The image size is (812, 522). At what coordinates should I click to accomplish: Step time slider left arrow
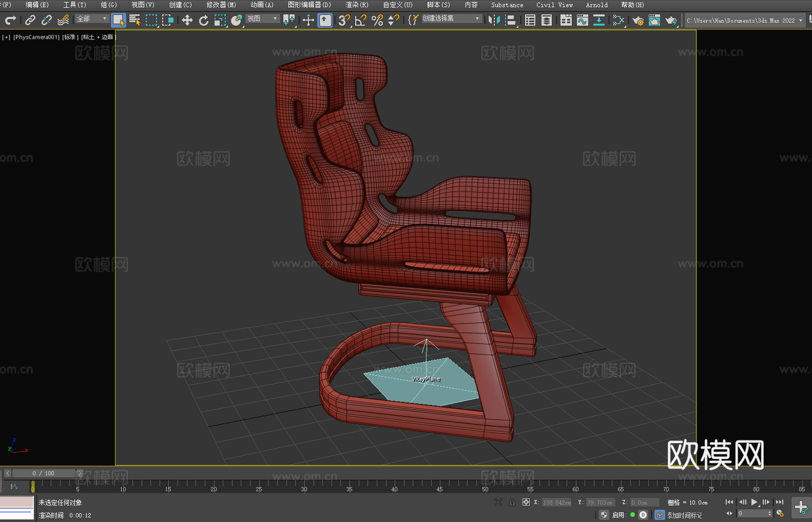8,473
